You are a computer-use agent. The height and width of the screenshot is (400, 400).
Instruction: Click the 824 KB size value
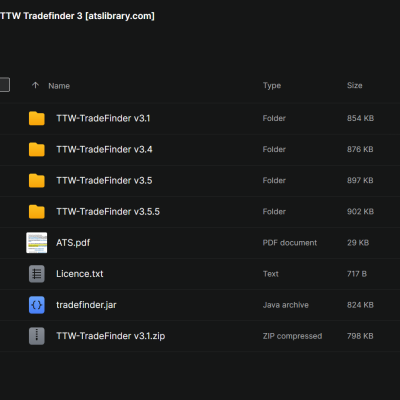(360, 305)
